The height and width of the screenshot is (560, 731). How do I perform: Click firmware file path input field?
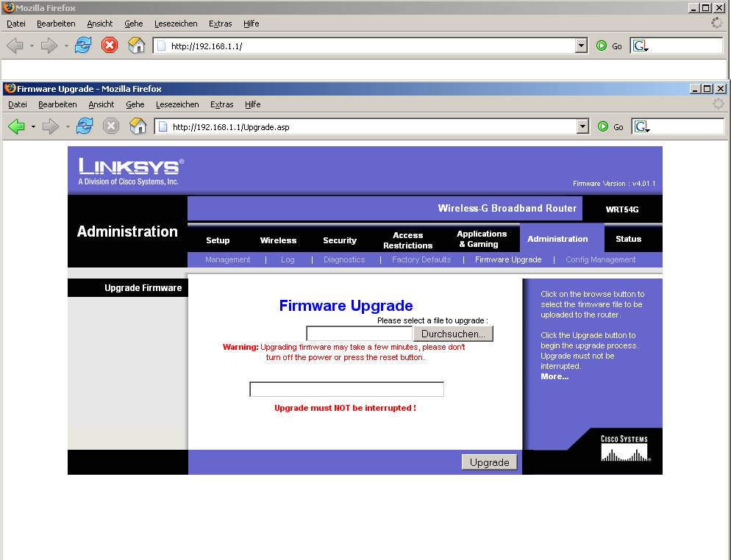360,334
